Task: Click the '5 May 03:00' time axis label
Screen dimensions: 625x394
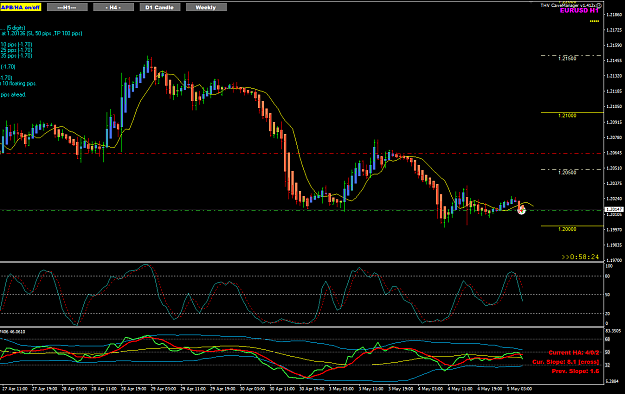Action: (x=519, y=389)
